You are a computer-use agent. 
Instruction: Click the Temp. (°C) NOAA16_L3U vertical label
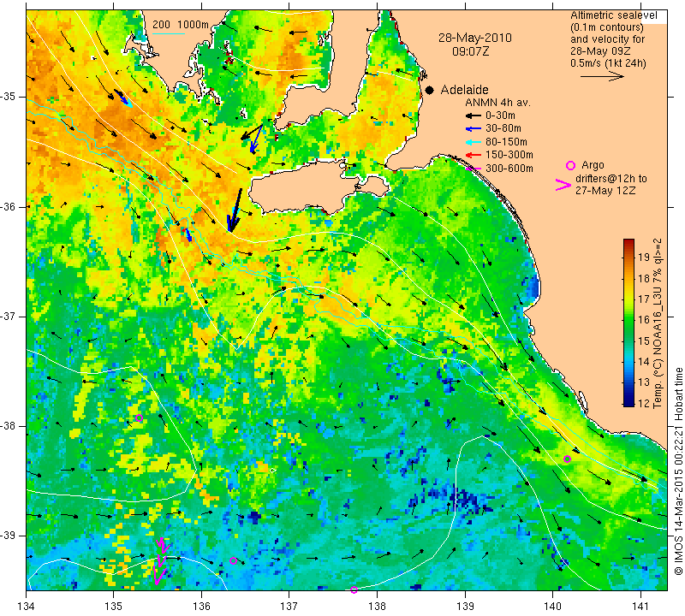(657, 323)
